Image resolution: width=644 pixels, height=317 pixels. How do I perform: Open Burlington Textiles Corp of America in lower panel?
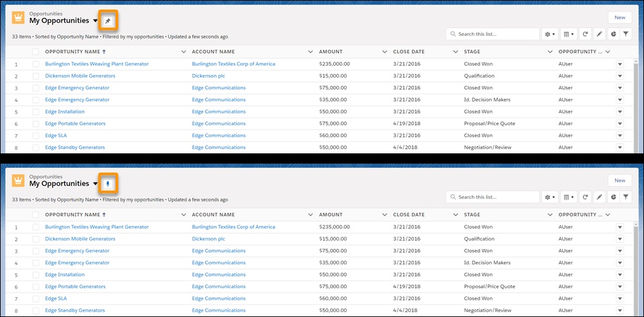pyautogui.click(x=233, y=227)
